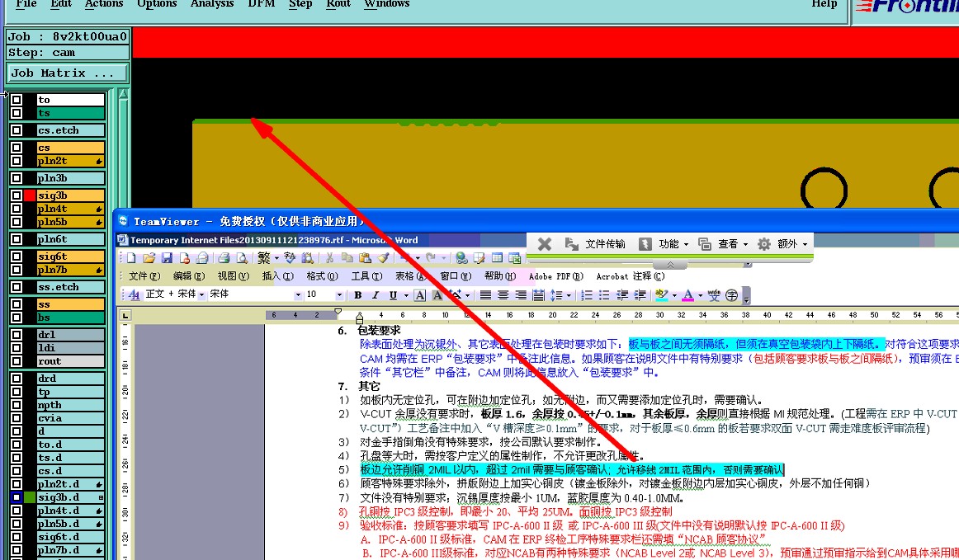Click the Increase Indent icon
Viewport: 959px width, 560px height.
640,295
